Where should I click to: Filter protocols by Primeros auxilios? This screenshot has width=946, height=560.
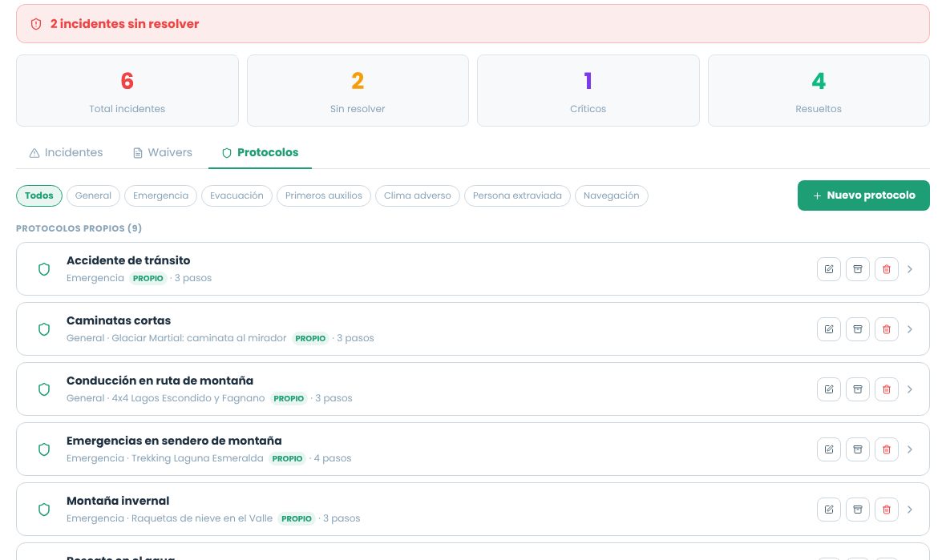click(323, 195)
